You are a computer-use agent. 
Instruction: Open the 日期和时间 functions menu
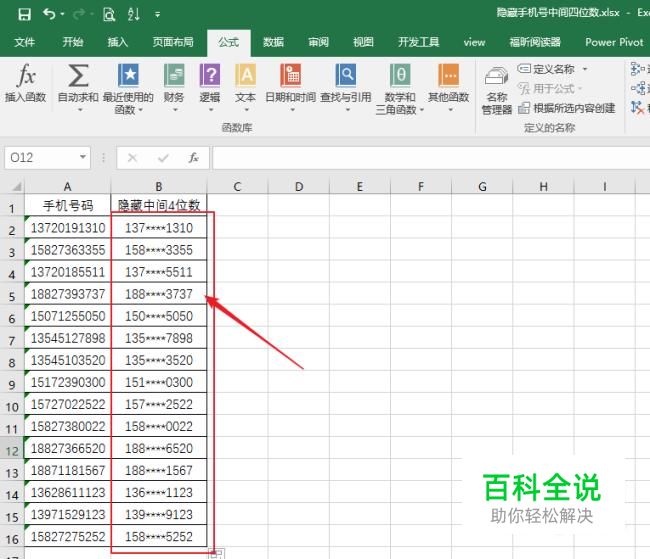pos(291,87)
